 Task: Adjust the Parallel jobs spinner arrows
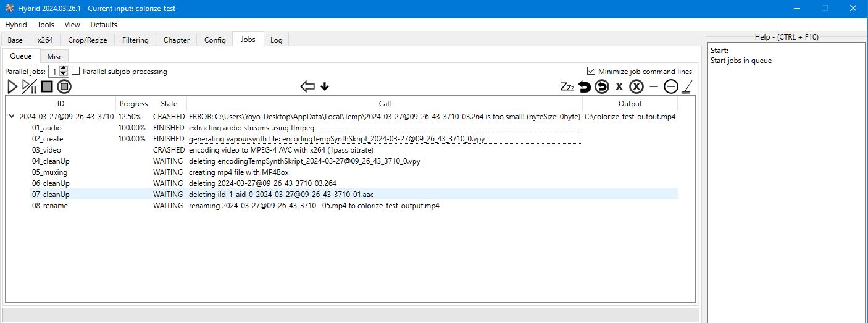click(x=64, y=72)
